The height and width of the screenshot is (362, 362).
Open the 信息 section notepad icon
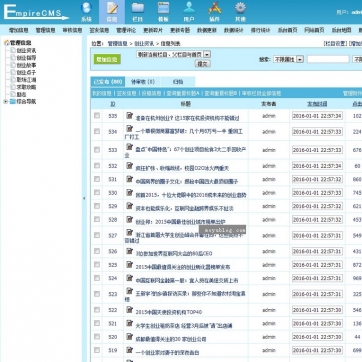(112, 8)
